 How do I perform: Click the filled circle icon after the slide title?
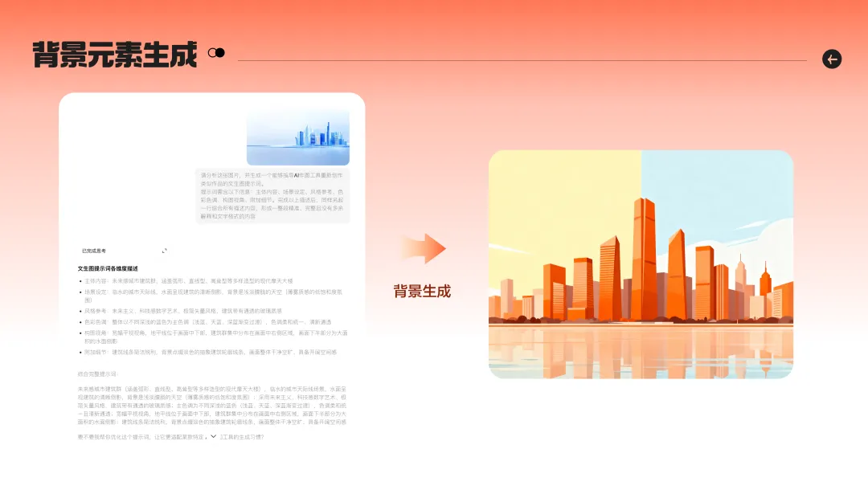pos(220,53)
